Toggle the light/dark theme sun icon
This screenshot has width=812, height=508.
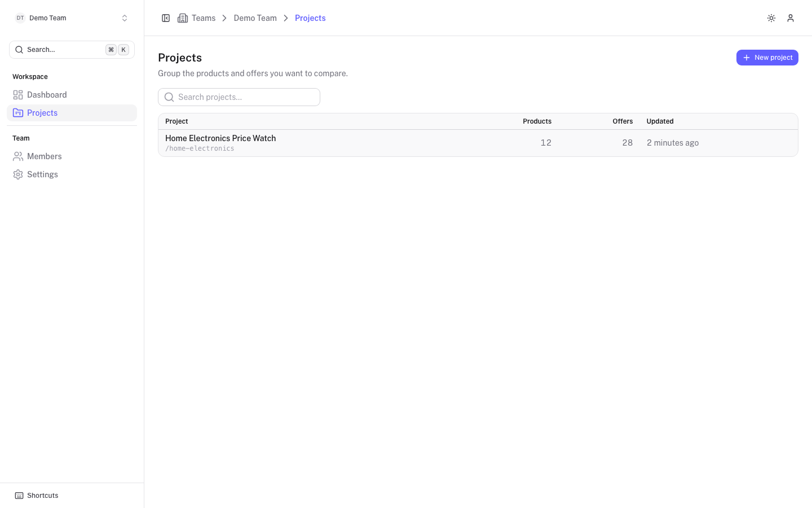click(771, 18)
